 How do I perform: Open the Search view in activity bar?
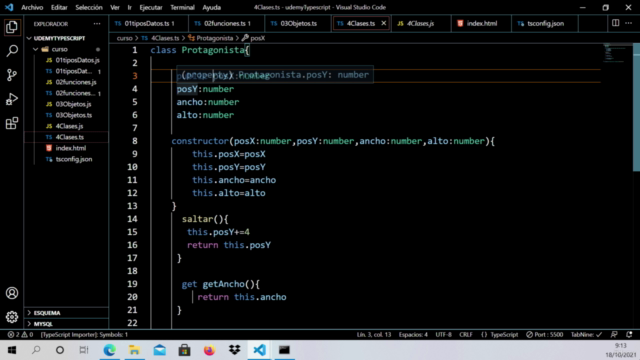tap(12, 51)
